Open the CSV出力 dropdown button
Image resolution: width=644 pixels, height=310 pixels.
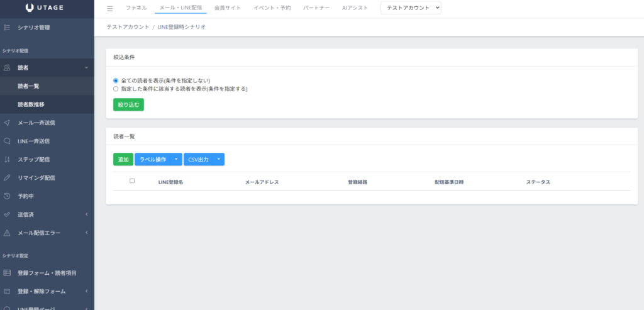coord(204,160)
